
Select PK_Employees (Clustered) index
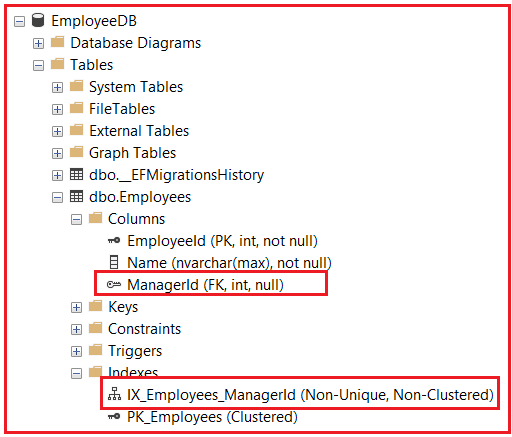212,417
